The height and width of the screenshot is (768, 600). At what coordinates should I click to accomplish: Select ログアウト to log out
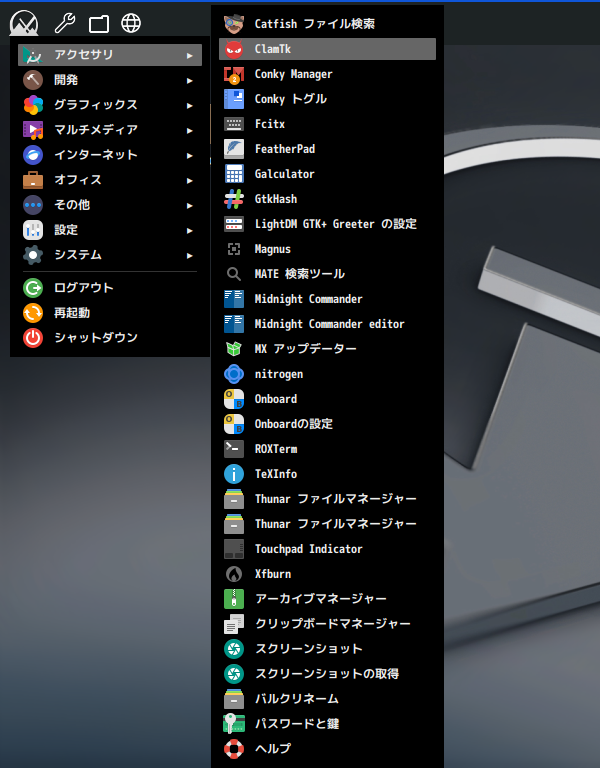coord(110,288)
